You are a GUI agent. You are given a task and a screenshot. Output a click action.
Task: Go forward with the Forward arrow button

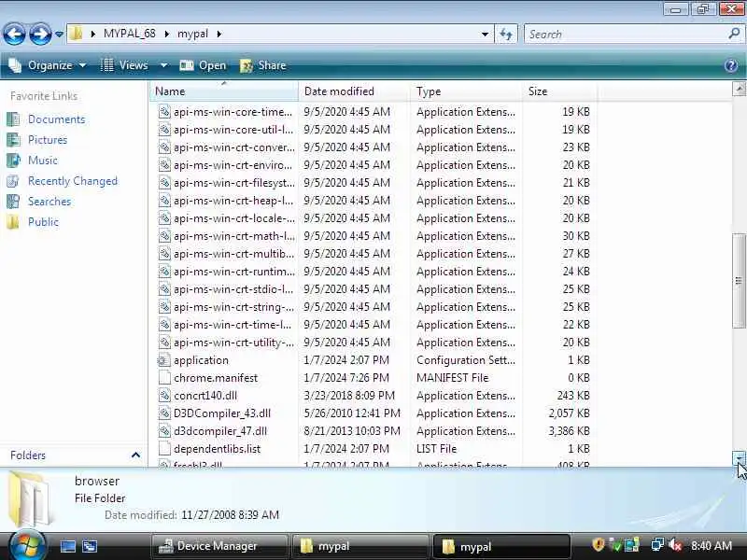point(40,34)
